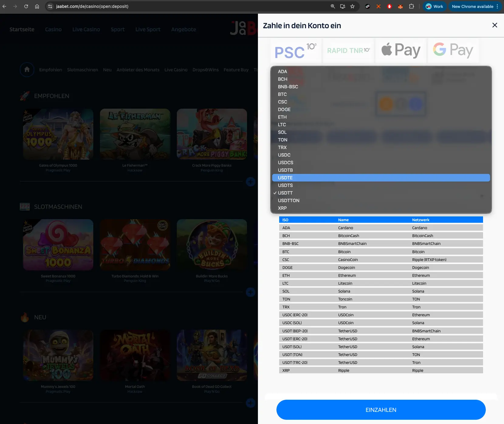
Task: Switch to Slotmaschinen category tab
Action: click(83, 70)
